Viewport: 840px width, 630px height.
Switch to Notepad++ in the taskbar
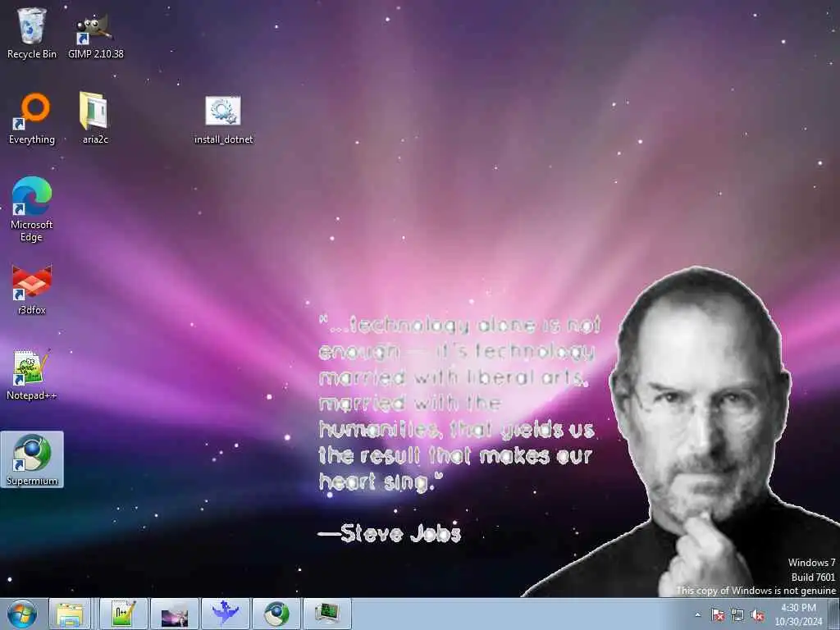(123, 614)
